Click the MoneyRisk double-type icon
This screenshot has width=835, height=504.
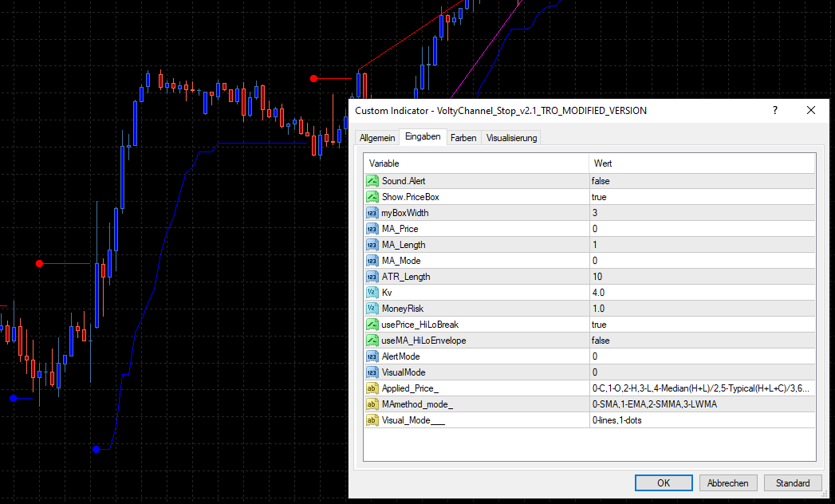click(x=372, y=309)
